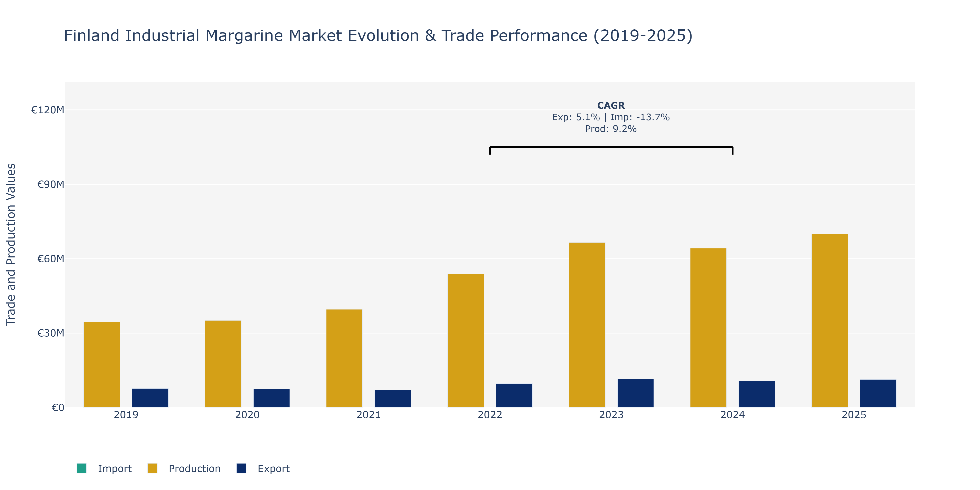Image resolution: width=980 pixels, height=490 pixels.
Task: Click the teal Import legend swatch
Action: click(x=81, y=468)
